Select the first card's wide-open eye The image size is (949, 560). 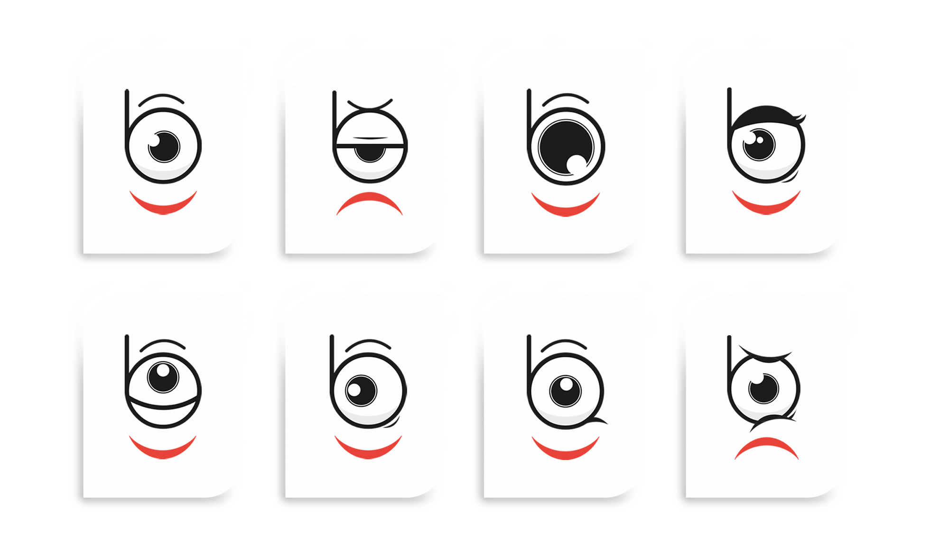[163, 146]
